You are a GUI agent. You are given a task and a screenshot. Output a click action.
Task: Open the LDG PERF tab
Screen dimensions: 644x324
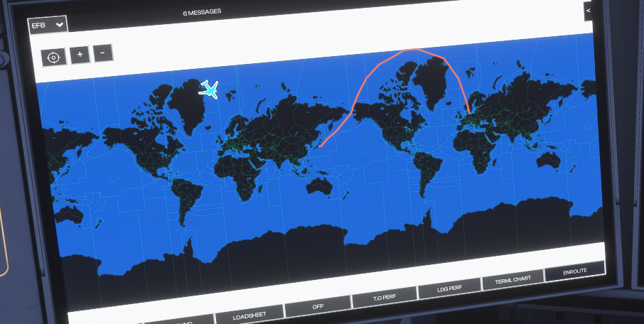449,288
